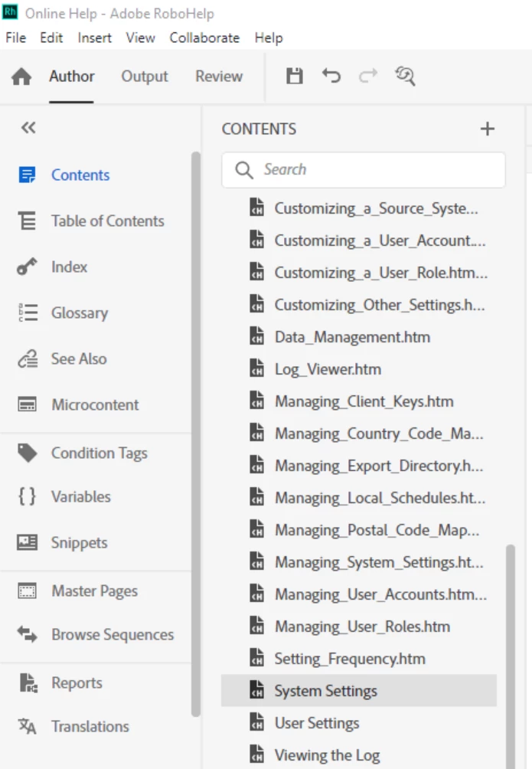This screenshot has width=532, height=769.
Task: Open the File menu
Action: [15, 38]
